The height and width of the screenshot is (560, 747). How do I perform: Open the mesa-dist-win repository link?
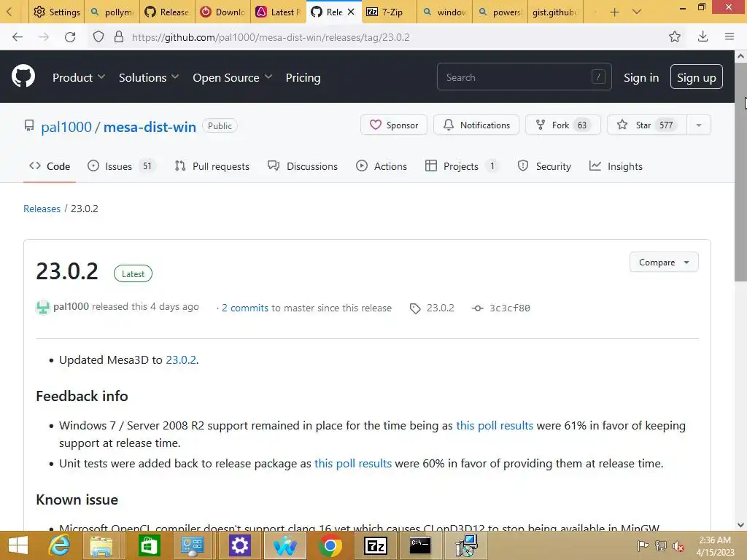pos(150,127)
